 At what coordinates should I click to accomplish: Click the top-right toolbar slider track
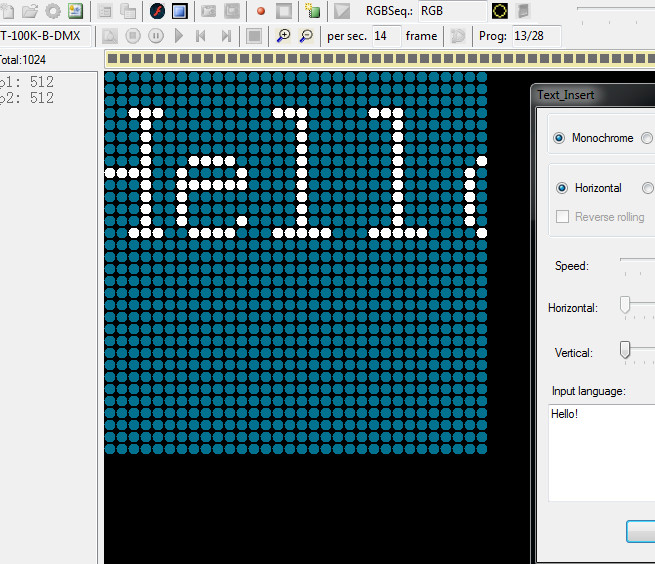coord(616,8)
